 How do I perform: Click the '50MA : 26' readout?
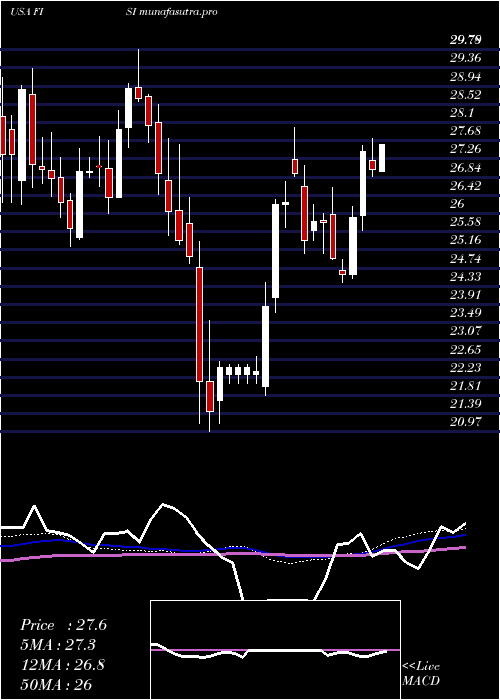coord(56,685)
